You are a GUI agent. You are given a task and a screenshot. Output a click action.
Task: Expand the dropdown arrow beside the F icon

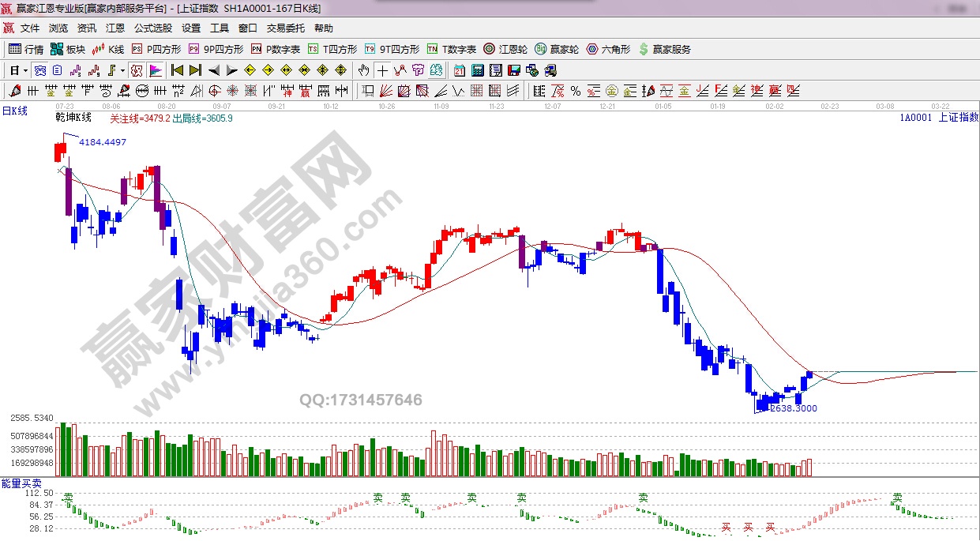pyautogui.click(x=122, y=70)
